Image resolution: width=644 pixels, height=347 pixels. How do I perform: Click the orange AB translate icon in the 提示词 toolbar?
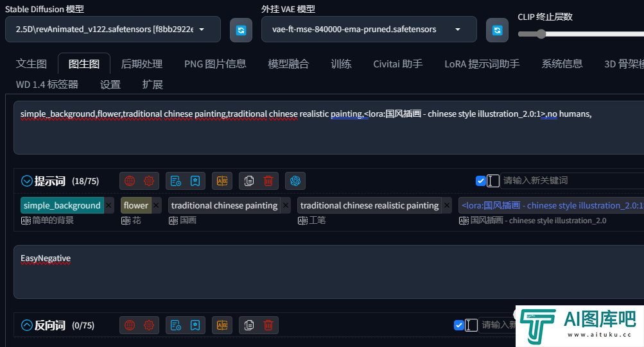click(222, 181)
